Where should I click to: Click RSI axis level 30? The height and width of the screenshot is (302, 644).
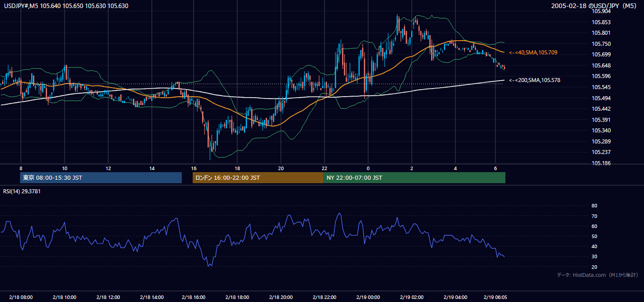click(x=594, y=257)
